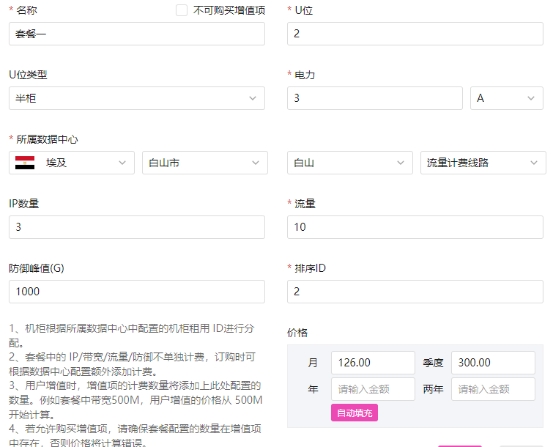Open the 埃及 country dropdown
The width and height of the screenshot is (554, 447).
72,163
